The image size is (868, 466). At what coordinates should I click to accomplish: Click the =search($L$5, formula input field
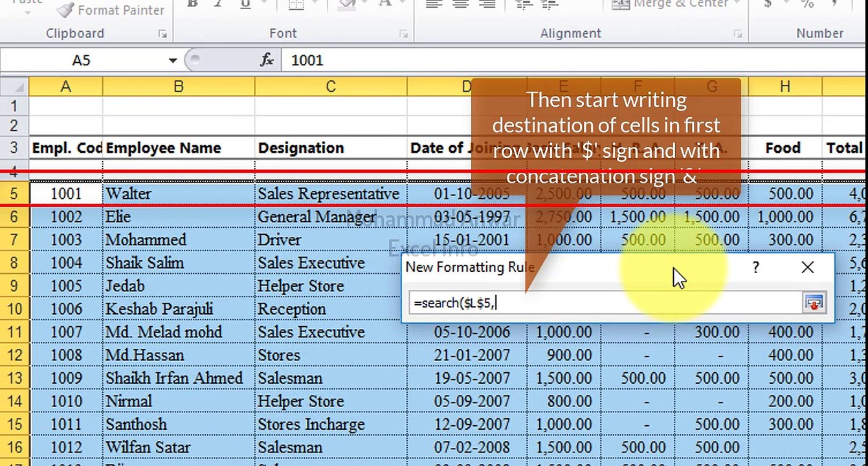605,302
